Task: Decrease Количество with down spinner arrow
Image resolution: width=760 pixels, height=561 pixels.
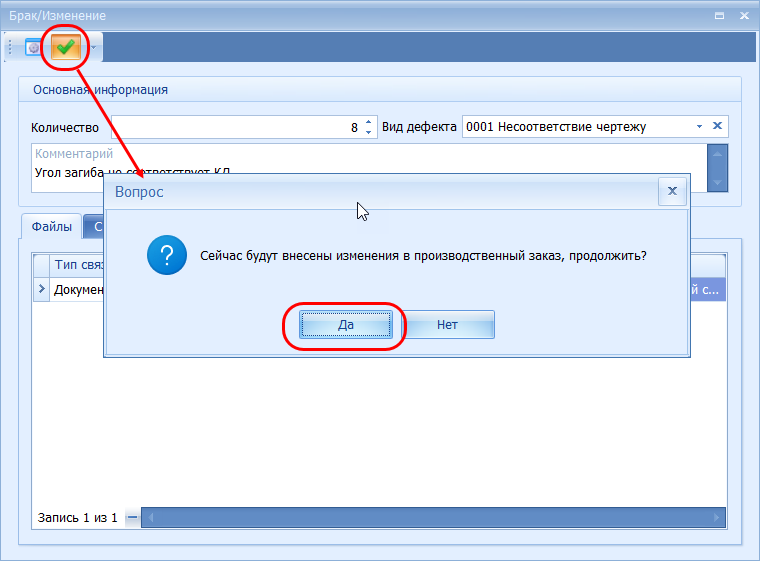Action: coord(368,132)
